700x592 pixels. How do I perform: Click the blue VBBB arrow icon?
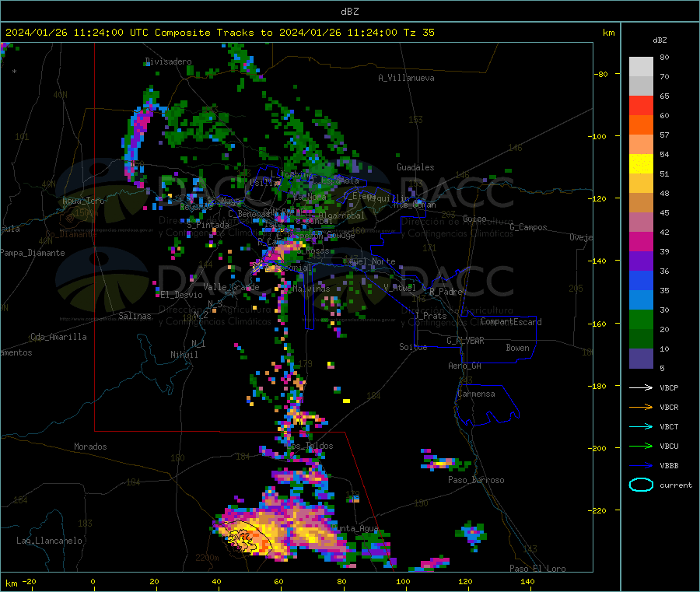click(x=641, y=466)
